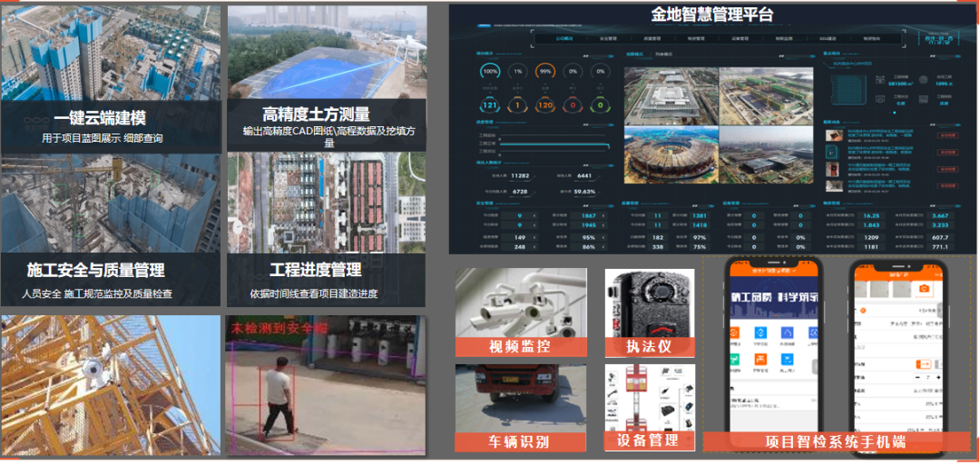Viewport: 980px width, 466px height.
Task: Open 物资管理 tab in dashboard navigation
Action: click(696, 39)
